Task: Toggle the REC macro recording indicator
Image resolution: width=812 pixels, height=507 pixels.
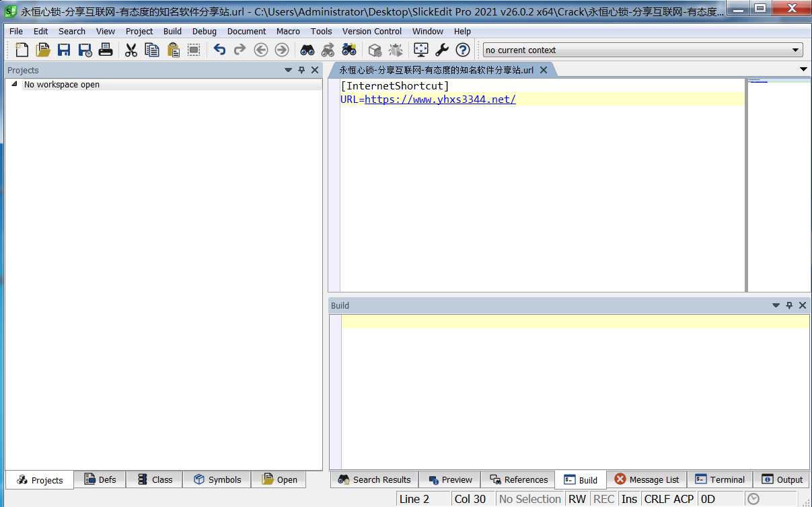Action: (x=604, y=499)
